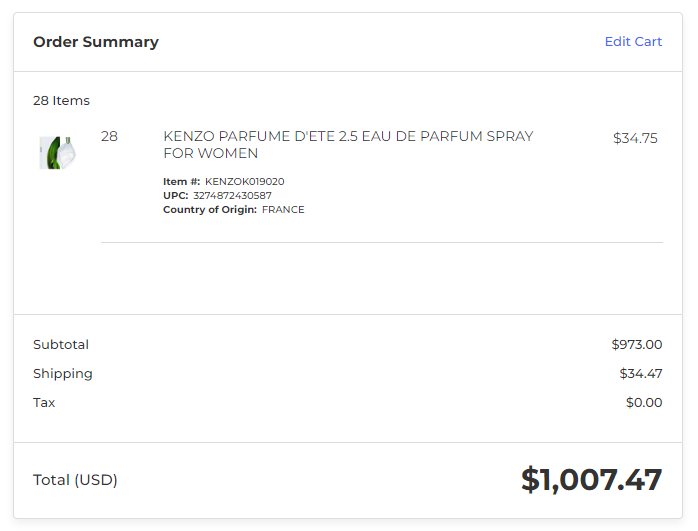Click the $973.00 subtotal amount
The image size is (698, 531).
pyautogui.click(x=637, y=345)
